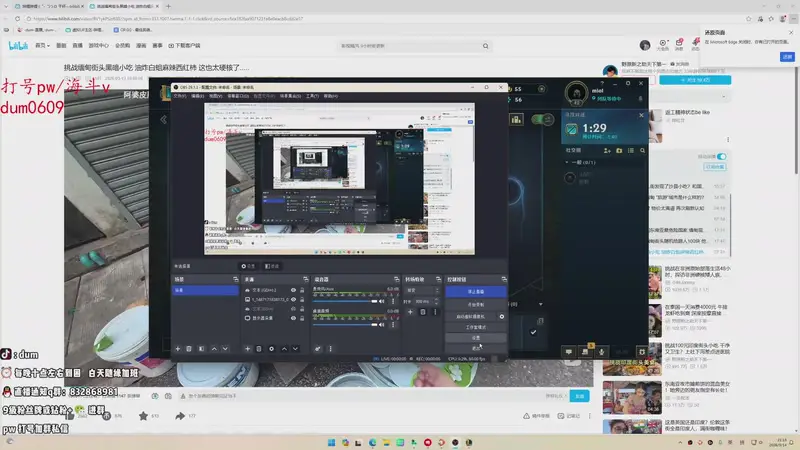800x450 pixels.
Task: Add a new scene in OBS Scenes panel
Action: pos(178,349)
